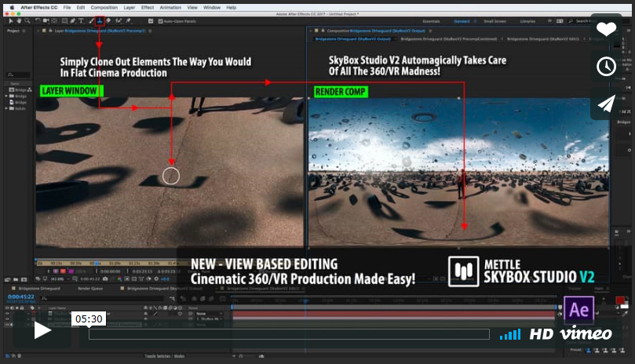Click the timeline layer search field
This screenshot has height=364, width=635.
click(104, 298)
